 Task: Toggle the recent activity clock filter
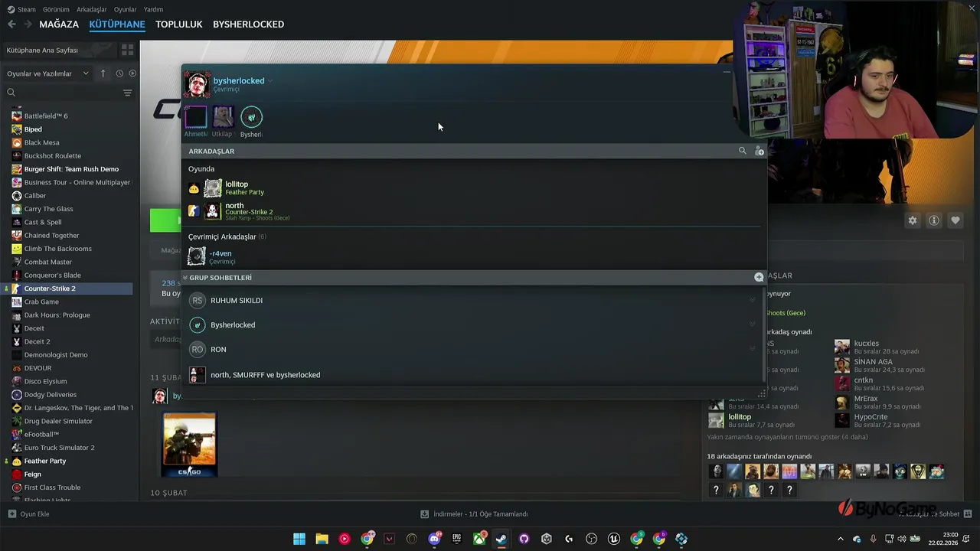pos(119,73)
